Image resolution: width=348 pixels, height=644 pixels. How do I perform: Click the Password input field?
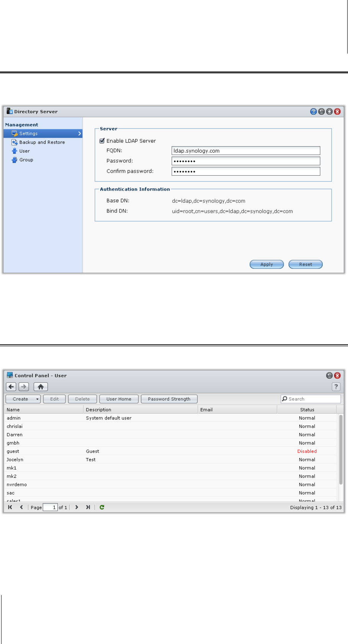[x=246, y=161]
